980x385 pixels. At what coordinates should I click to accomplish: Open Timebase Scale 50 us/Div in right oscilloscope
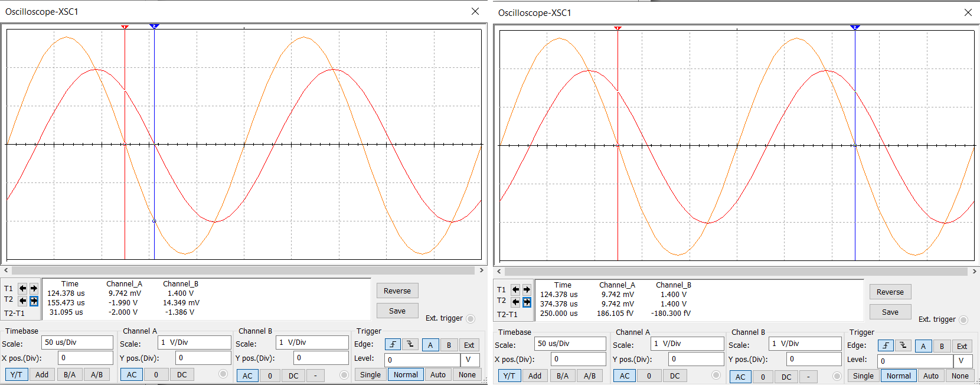tap(570, 344)
